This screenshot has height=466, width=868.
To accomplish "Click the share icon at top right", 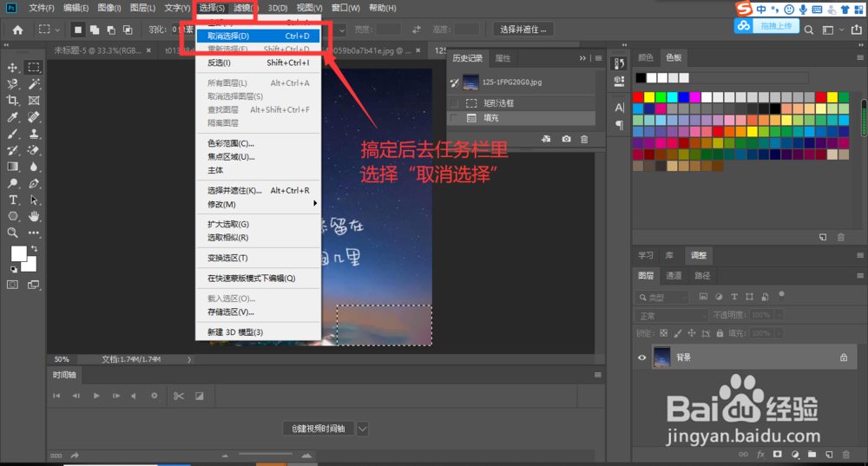I will (857, 30).
